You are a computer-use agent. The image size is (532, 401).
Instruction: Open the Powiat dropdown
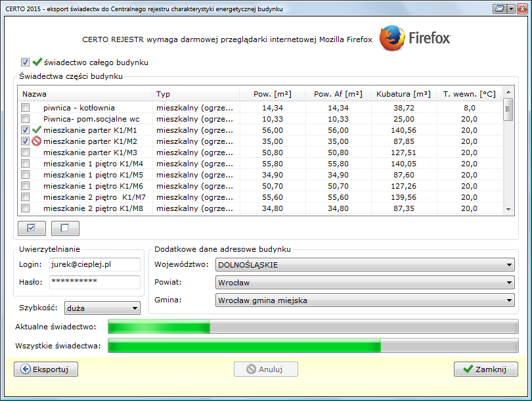coord(365,283)
